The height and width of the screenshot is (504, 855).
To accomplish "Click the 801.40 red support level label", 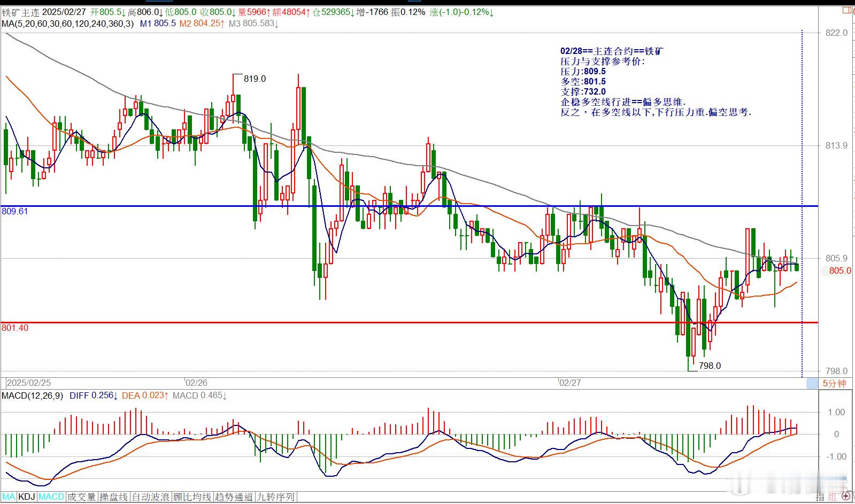I will [x=15, y=328].
